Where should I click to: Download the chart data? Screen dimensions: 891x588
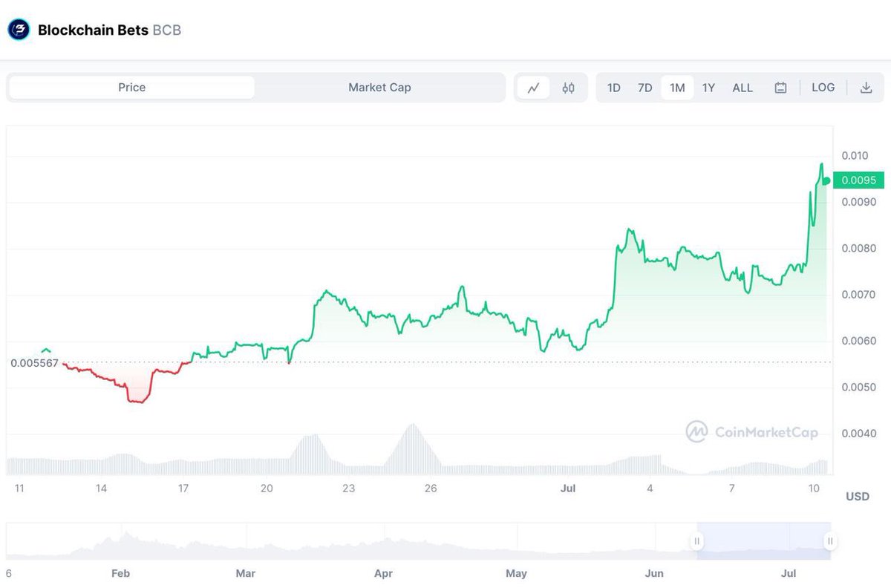866,88
